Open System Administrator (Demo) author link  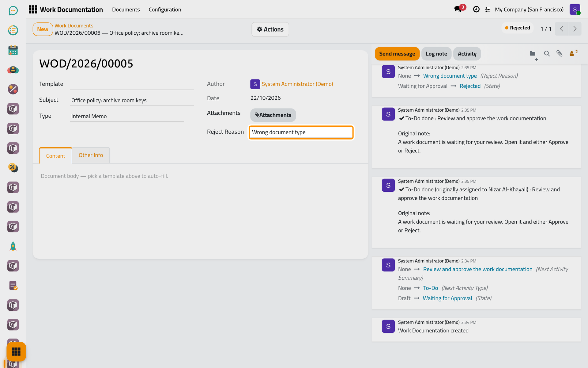coord(297,84)
